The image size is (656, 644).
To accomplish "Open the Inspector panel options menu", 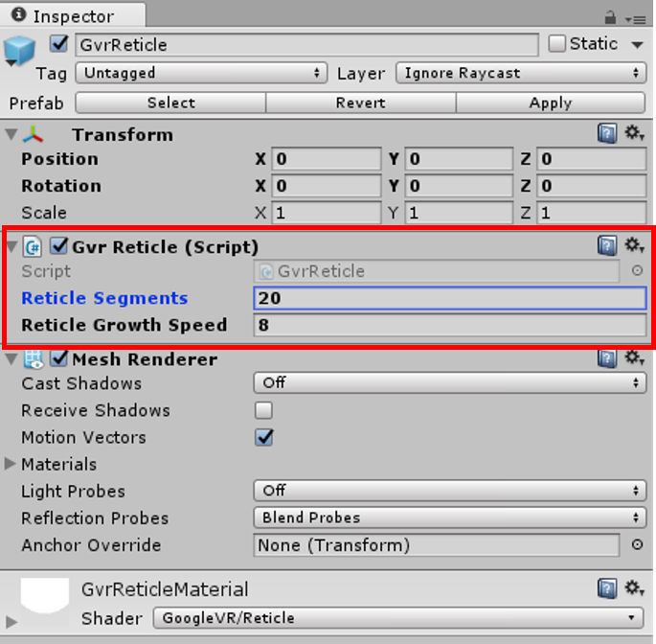I will [636, 20].
